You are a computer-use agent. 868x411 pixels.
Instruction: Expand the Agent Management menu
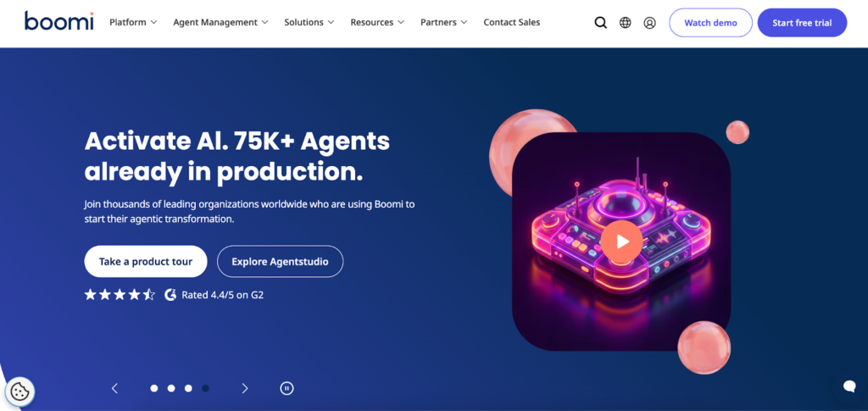221,23
